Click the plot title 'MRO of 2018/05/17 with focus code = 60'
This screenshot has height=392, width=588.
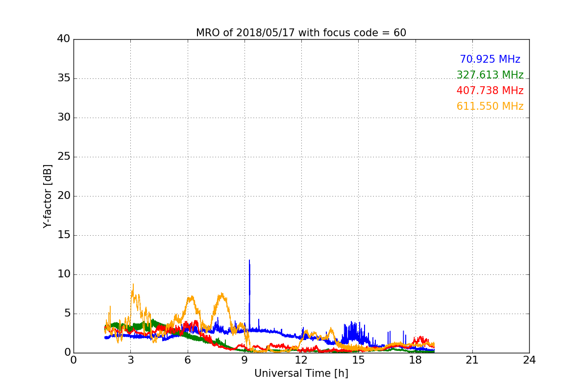pyautogui.click(x=301, y=33)
